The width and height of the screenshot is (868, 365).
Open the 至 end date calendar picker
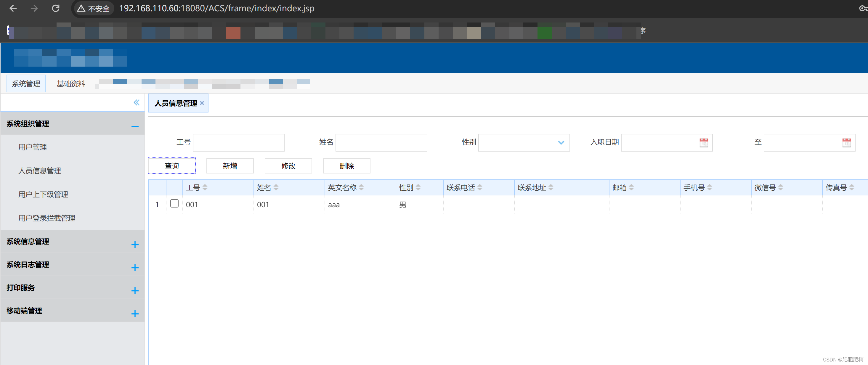(x=846, y=142)
